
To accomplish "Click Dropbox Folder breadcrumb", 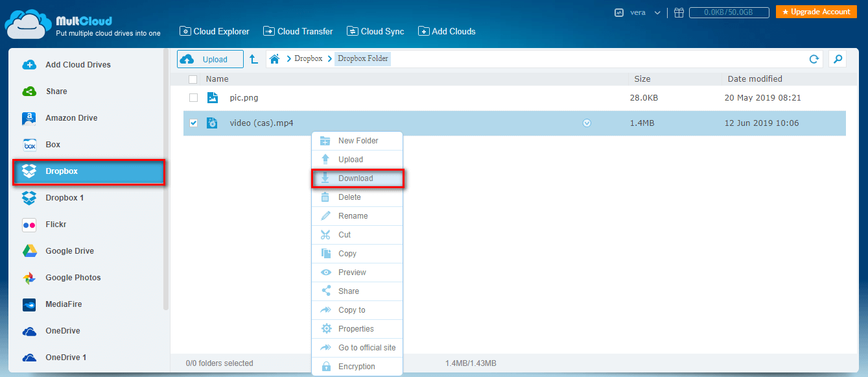I will tap(363, 58).
